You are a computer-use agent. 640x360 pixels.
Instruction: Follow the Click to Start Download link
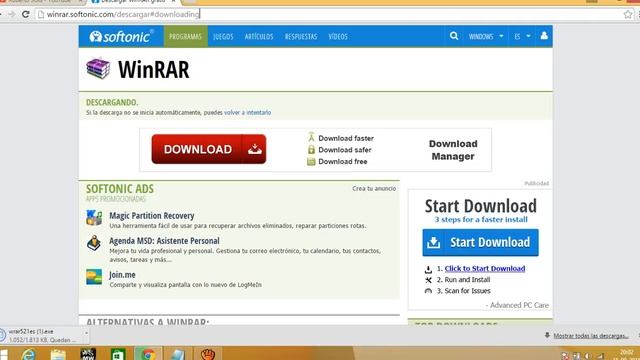click(485, 269)
